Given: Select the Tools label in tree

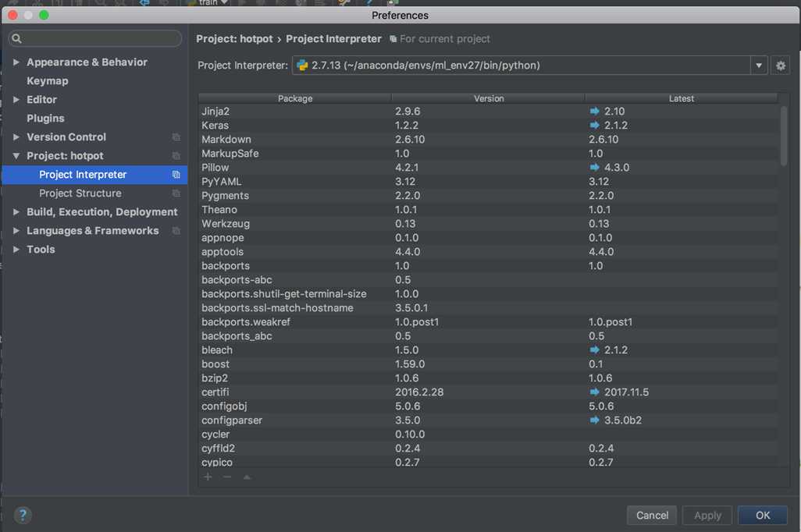Looking at the screenshot, I should [41, 249].
